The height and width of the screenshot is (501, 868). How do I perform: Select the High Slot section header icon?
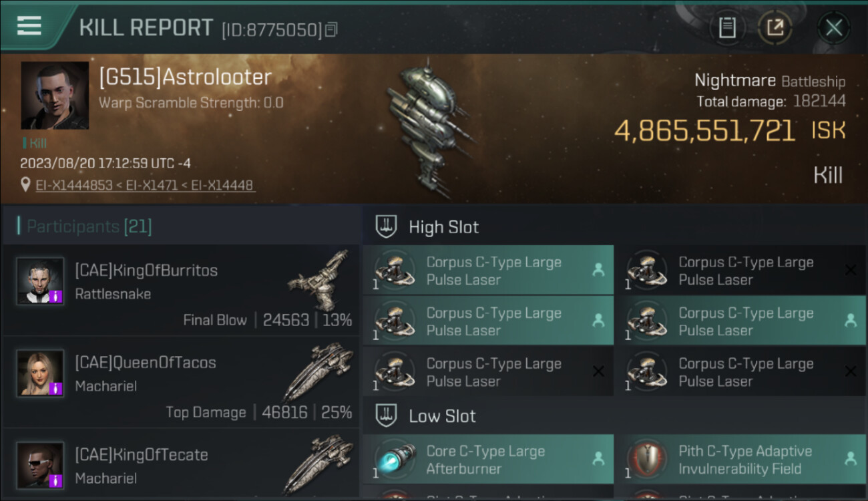pyautogui.click(x=386, y=226)
